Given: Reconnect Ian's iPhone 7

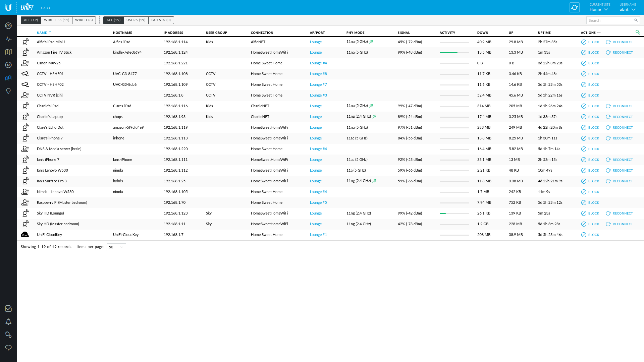Looking at the screenshot, I should point(619,160).
